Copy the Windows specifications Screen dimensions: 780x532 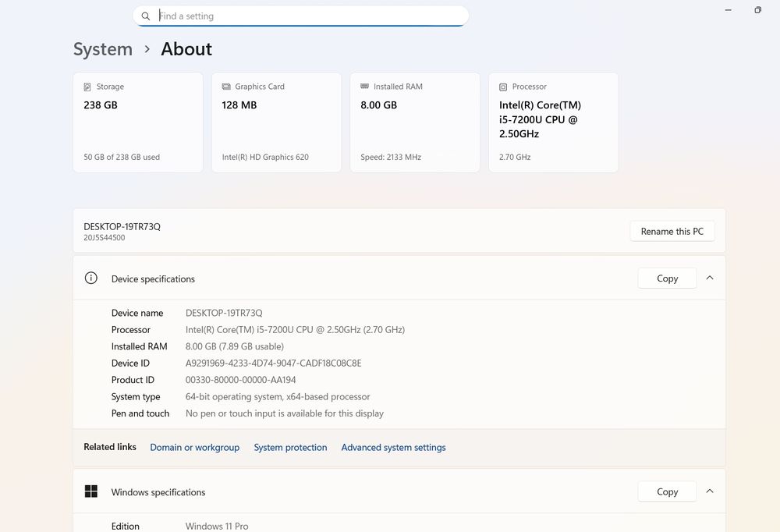pyautogui.click(x=667, y=491)
